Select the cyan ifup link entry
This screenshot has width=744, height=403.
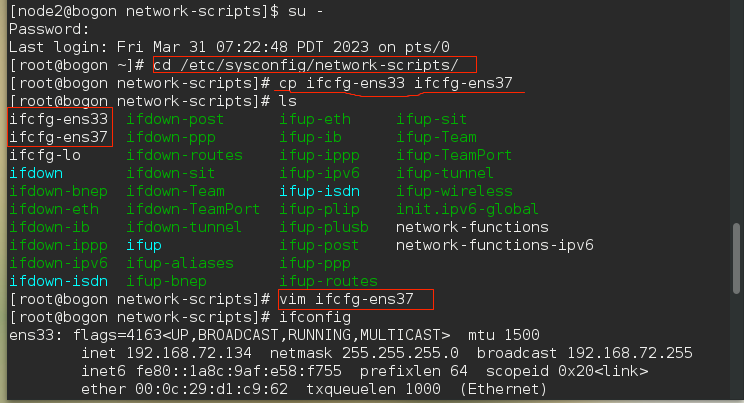[x=144, y=245]
